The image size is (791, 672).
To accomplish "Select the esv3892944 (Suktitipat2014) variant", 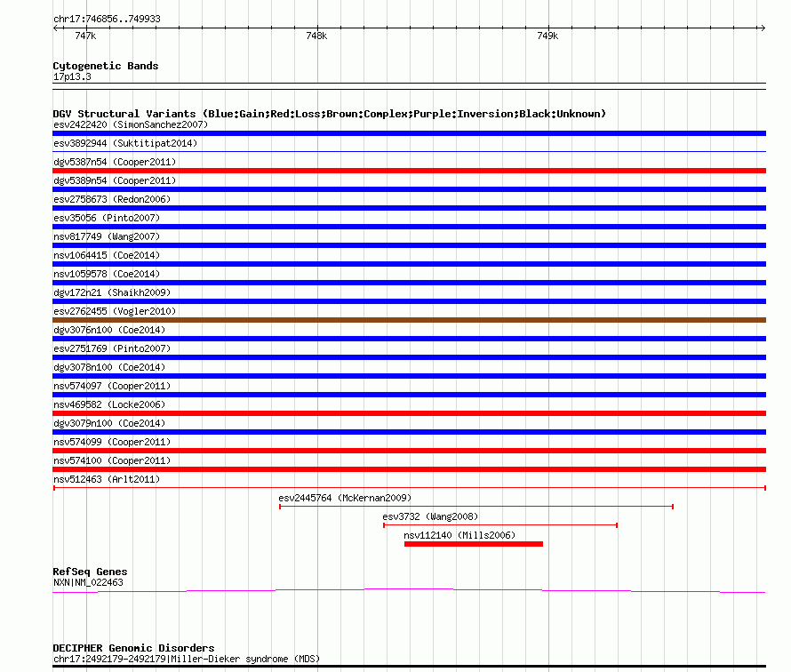I will click(x=125, y=143).
